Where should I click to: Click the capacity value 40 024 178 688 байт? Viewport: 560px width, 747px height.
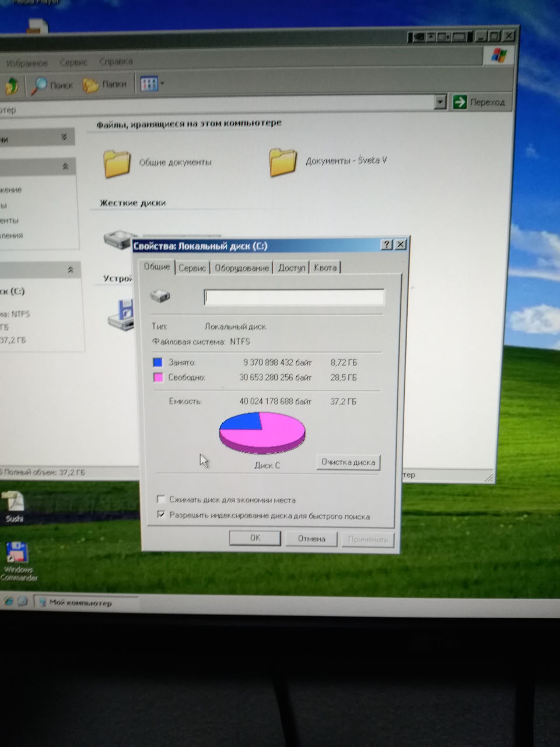point(275,402)
